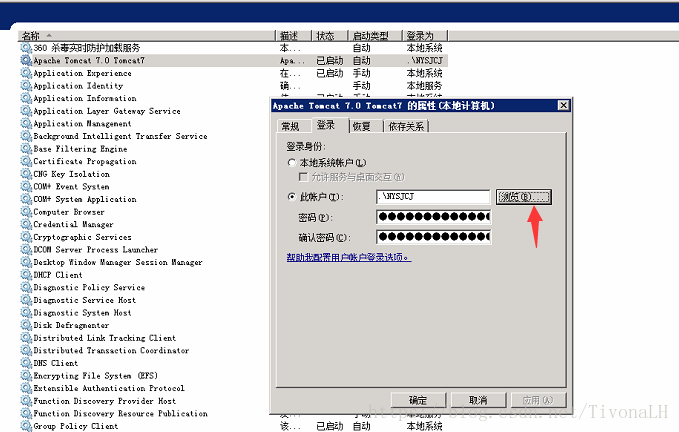This screenshot has width=679, height=432.
Task: Click the 浏览 button
Action: click(524, 197)
